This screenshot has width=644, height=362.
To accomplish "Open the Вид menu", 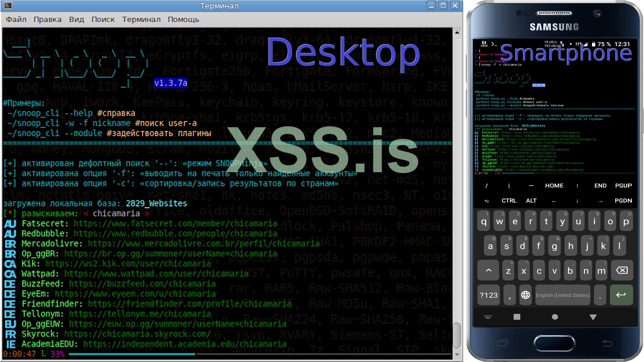I will (77, 19).
